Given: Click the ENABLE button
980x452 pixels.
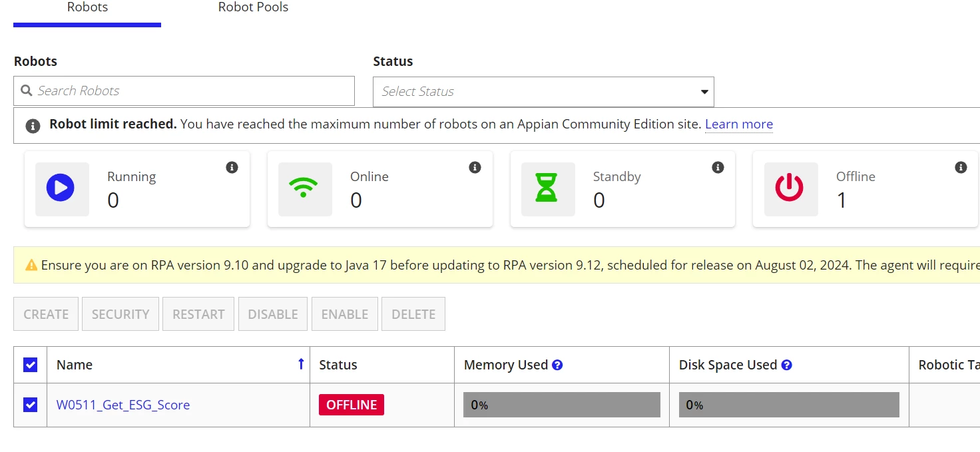Looking at the screenshot, I should pyautogui.click(x=345, y=314).
